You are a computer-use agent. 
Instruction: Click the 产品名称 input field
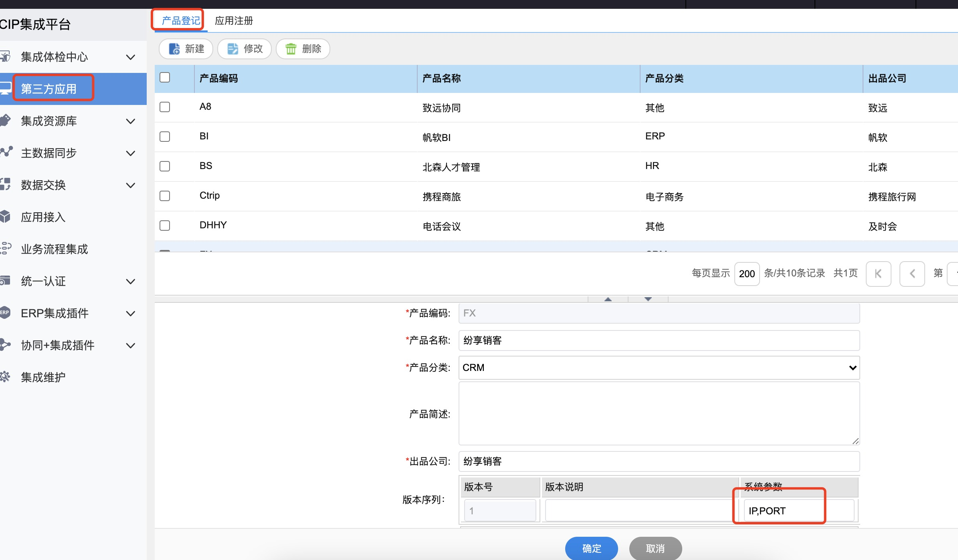click(659, 340)
